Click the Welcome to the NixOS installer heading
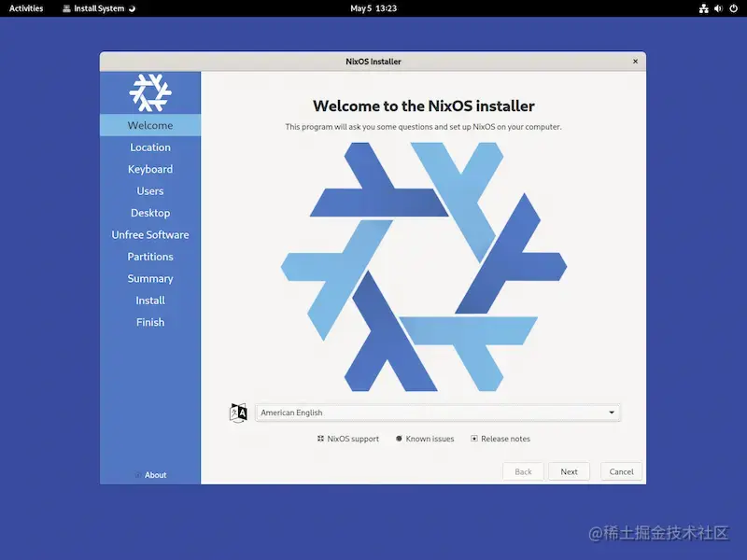This screenshot has width=747, height=560. pyautogui.click(x=424, y=105)
